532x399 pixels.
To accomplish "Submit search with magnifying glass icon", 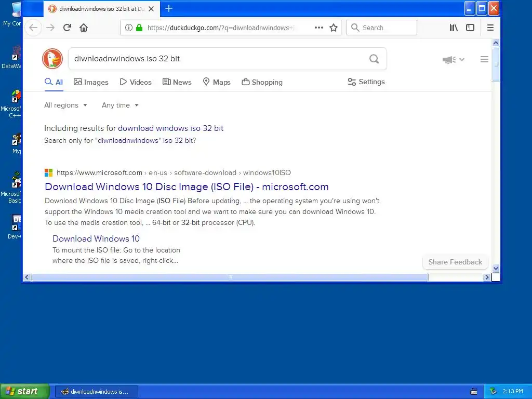I will pos(374,59).
